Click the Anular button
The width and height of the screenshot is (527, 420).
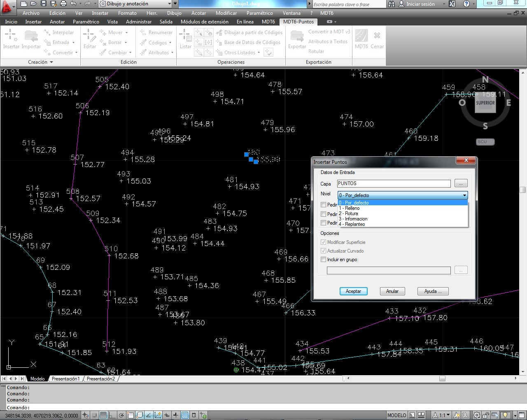(x=392, y=291)
